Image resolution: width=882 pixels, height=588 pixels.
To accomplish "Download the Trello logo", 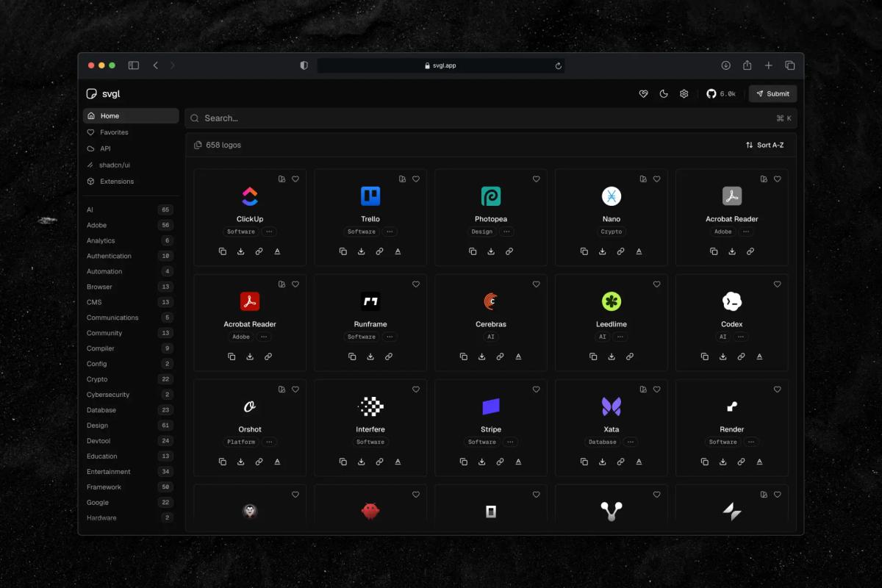I will click(x=362, y=251).
